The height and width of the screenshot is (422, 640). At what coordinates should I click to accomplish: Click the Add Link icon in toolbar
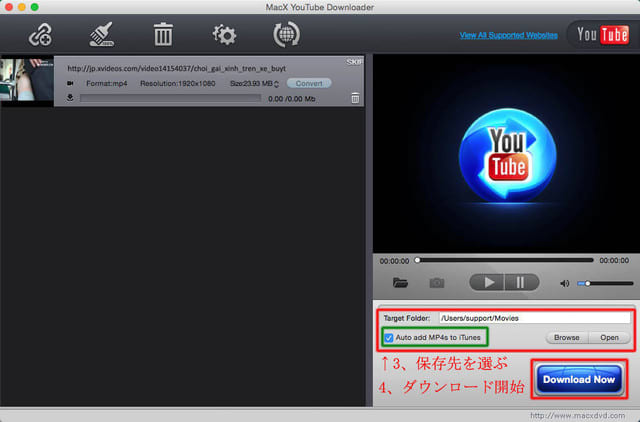pos(40,35)
